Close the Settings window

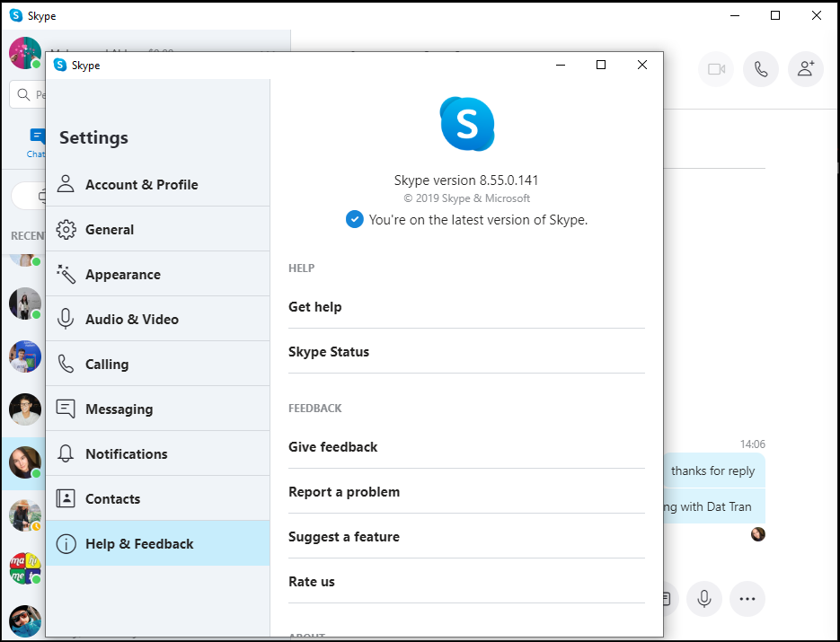(x=641, y=65)
